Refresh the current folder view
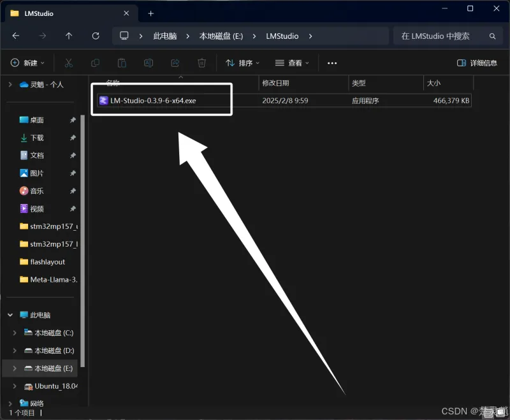 96,36
